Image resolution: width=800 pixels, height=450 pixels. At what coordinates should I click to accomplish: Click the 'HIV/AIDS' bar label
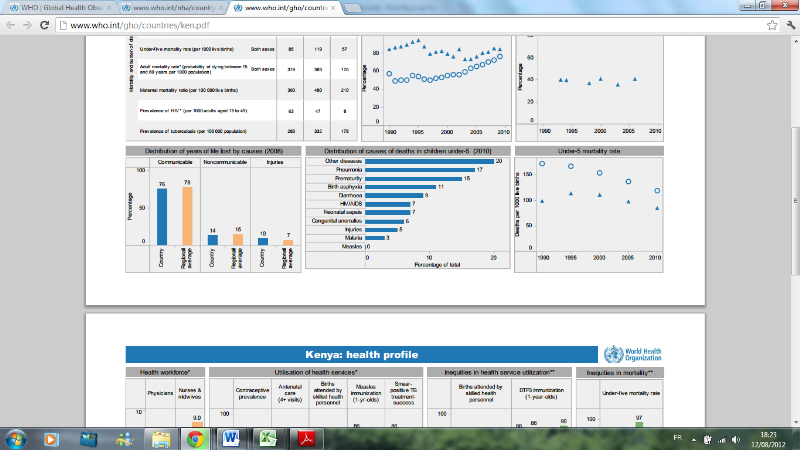coord(351,204)
